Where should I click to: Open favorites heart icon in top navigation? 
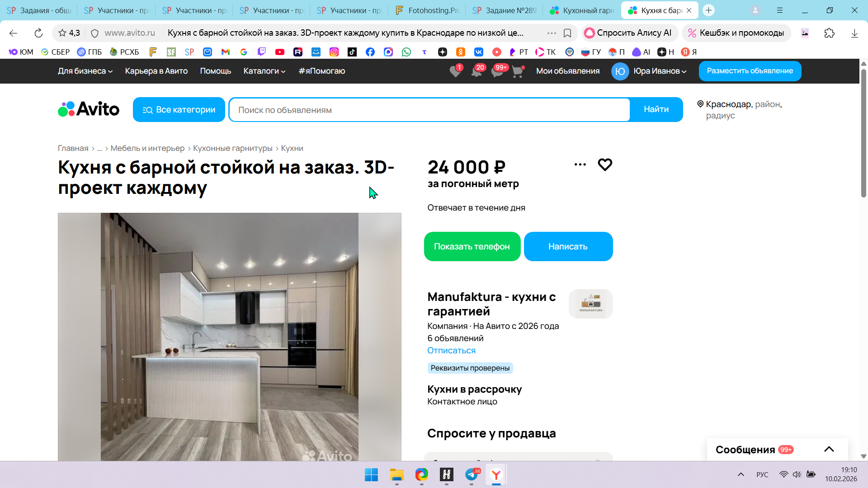coord(455,71)
